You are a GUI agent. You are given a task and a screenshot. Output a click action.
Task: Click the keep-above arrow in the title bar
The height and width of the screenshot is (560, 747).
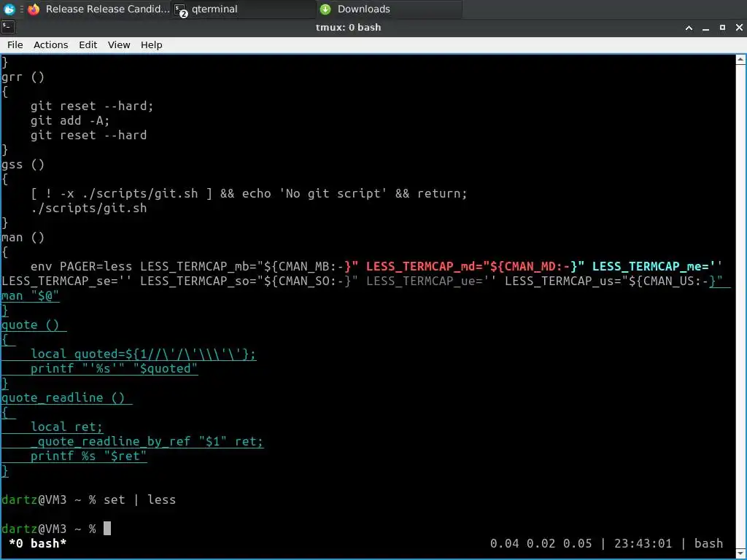(x=689, y=28)
